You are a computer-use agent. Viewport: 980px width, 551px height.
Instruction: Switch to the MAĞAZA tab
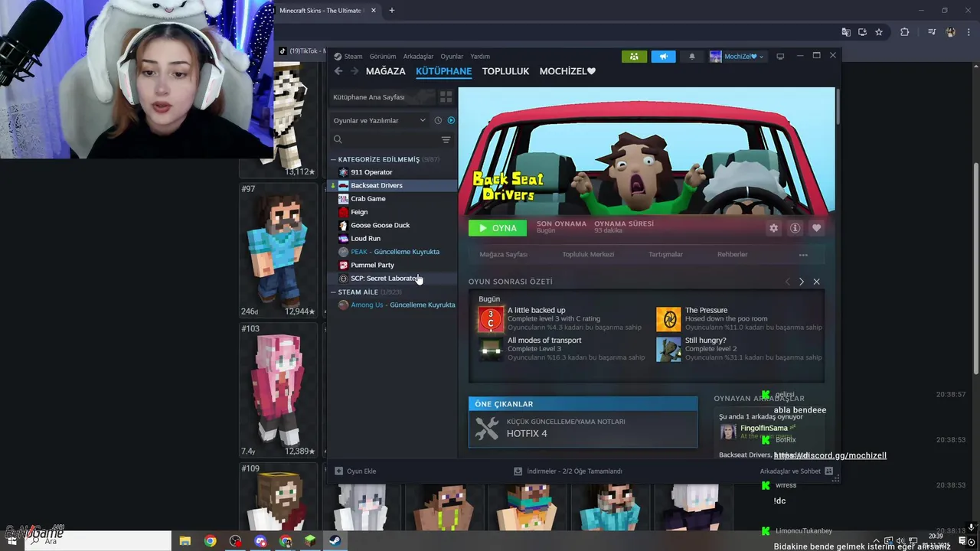[x=386, y=71]
